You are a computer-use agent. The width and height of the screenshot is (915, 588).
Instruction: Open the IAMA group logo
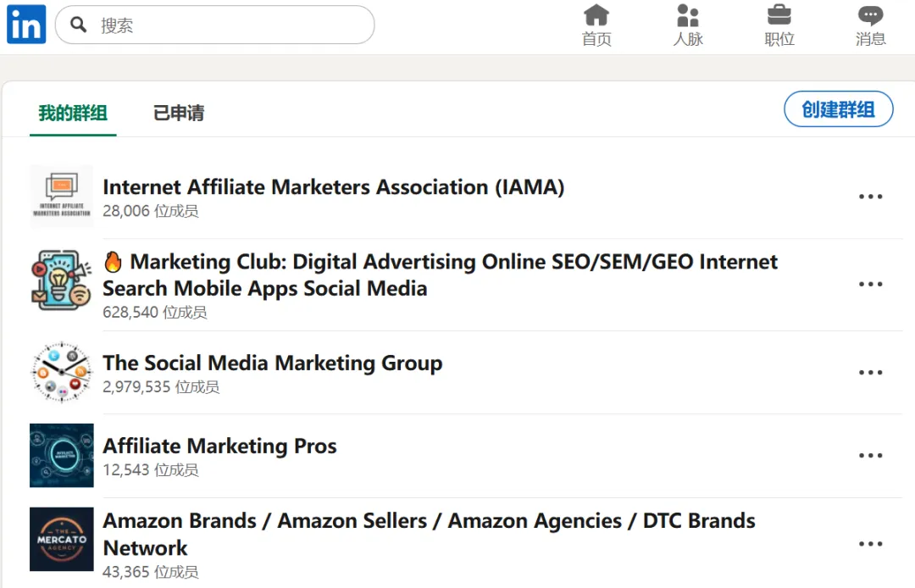(x=62, y=197)
